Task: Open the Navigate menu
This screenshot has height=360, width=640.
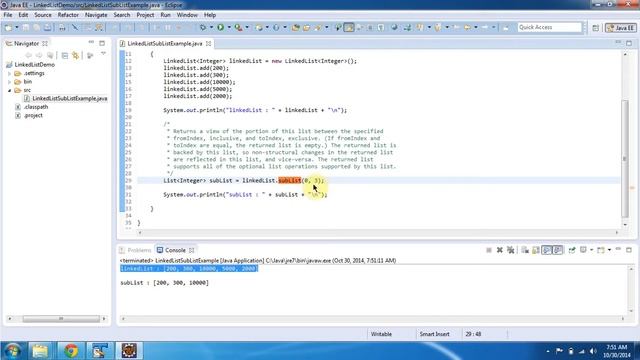Action: [96, 15]
